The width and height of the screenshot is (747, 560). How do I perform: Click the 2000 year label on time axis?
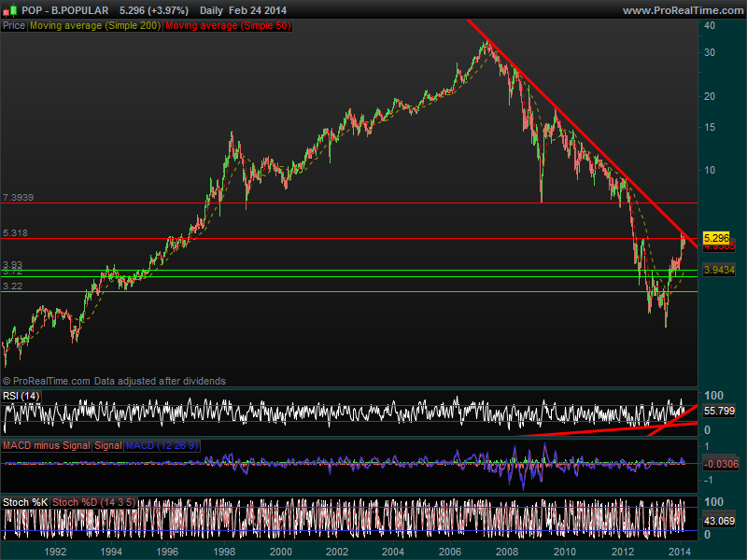click(x=281, y=552)
